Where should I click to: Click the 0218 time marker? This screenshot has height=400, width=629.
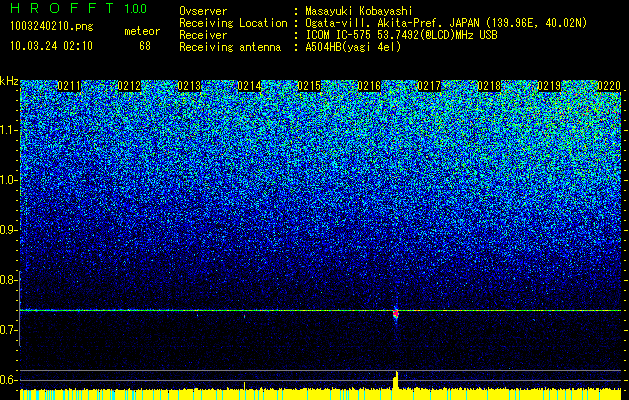click(x=489, y=86)
